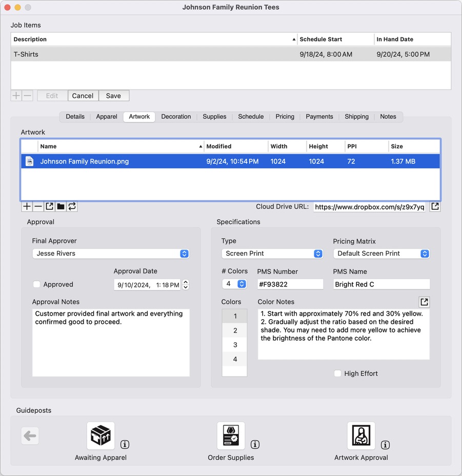This screenshot has height=476, width=462.
Task: Enable the Approved checkbox
Action: tap(36, 284)
